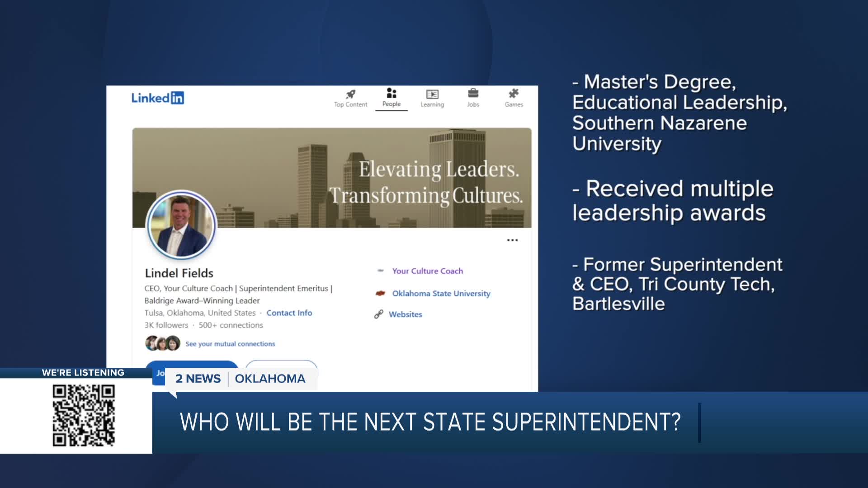
Task: Click the Websites chain-link icon
Action: point(379,314)
